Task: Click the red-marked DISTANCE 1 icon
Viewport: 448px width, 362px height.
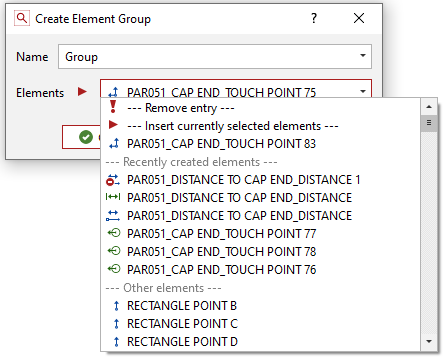Action: coord(113,180)
